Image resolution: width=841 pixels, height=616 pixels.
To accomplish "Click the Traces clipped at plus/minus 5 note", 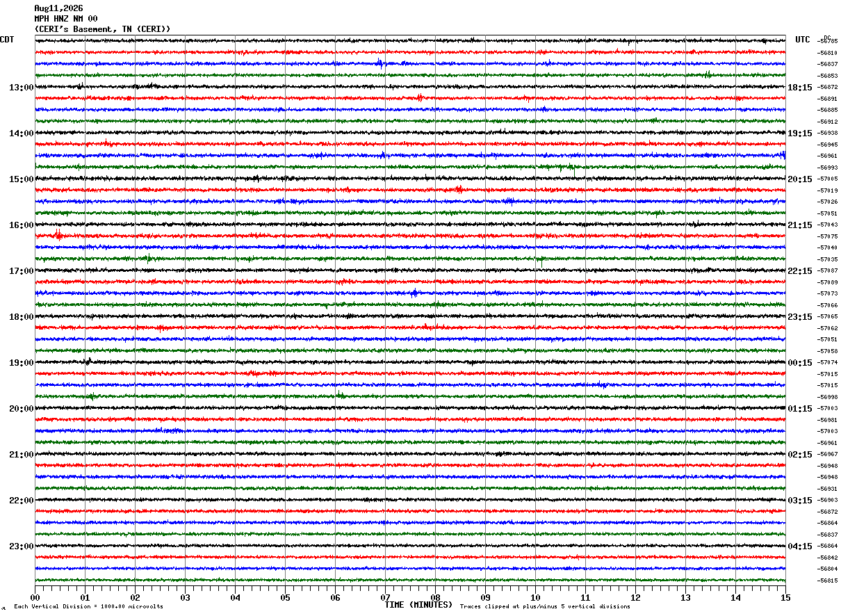I will (x=545, y=606).
